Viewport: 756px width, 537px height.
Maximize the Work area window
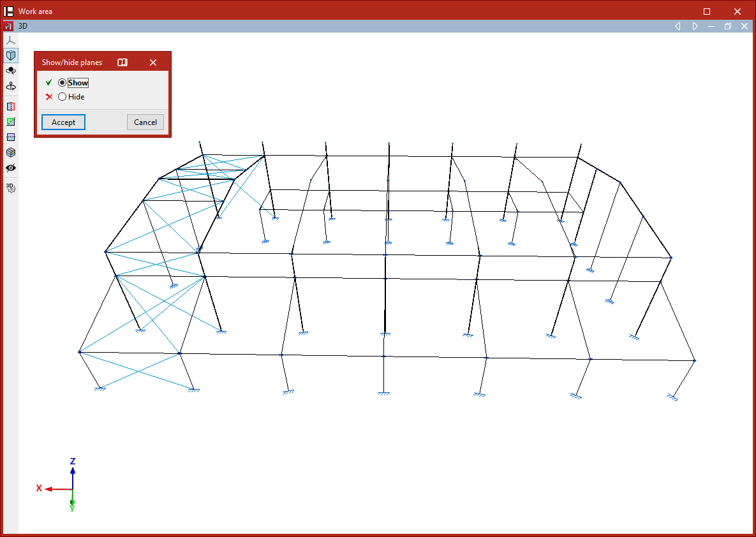coord(707,11)
